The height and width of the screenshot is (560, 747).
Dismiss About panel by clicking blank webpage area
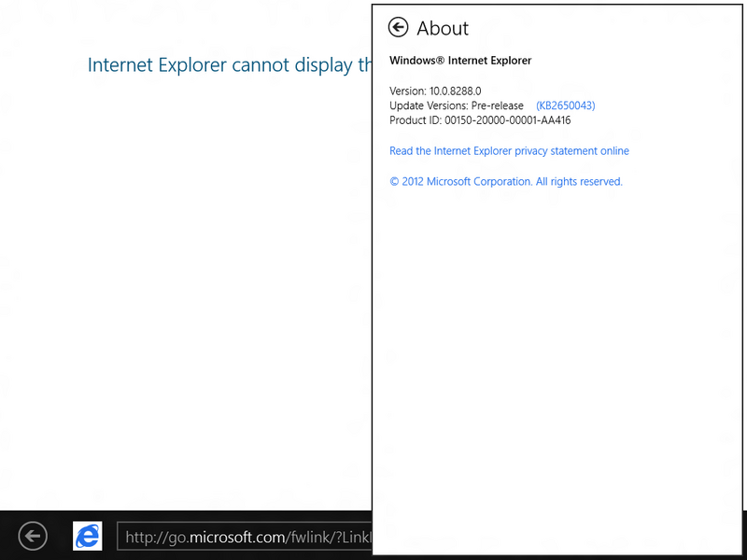pyautogui.click(x=186, y=286)
